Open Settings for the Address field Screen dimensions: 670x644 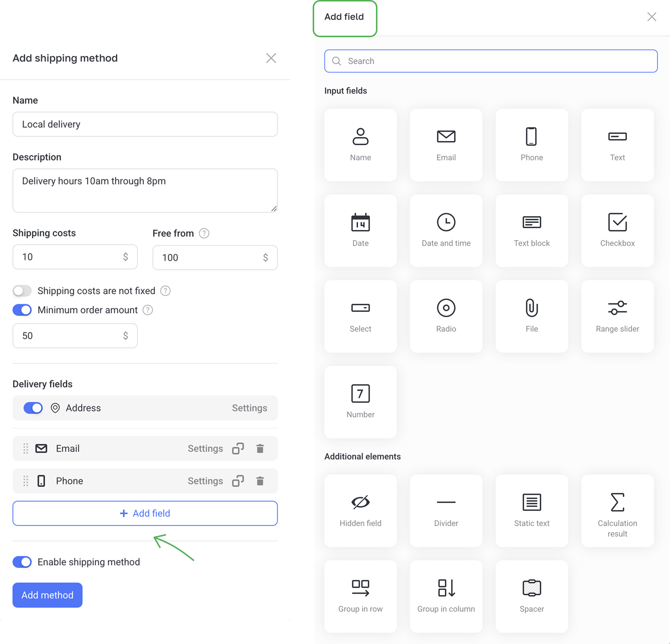(249, 408)
